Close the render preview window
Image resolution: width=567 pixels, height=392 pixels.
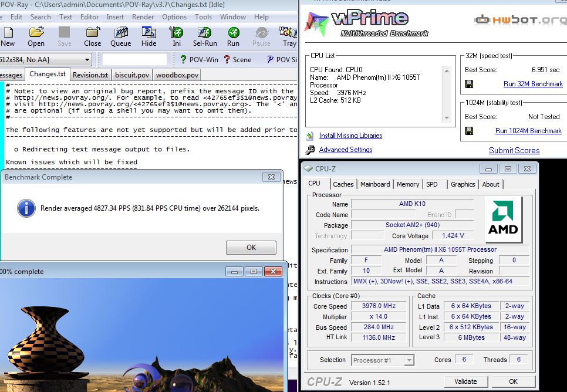273,271
